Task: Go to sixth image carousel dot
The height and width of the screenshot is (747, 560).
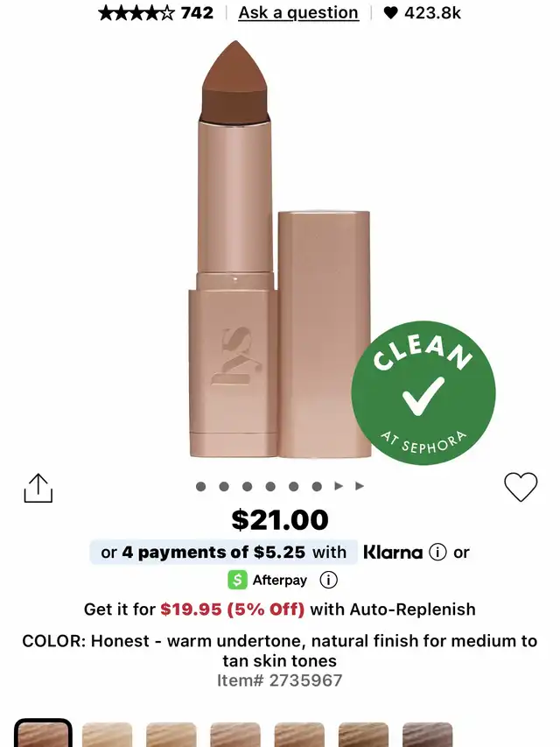Action: (x=317, y=486)
